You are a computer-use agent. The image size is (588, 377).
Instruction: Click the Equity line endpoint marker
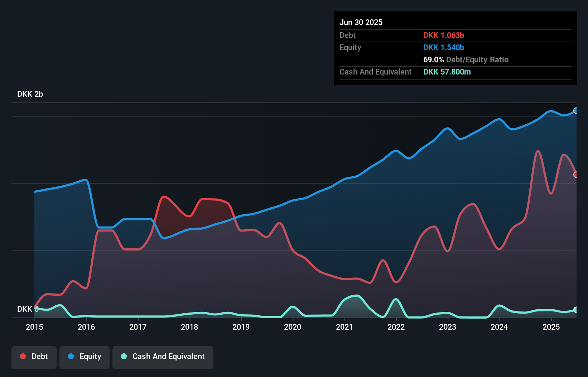point(575,111)
